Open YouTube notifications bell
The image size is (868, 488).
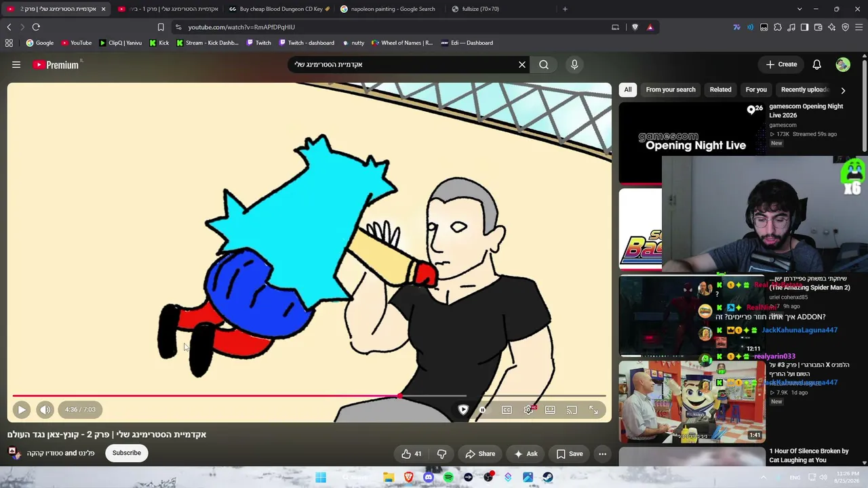(x=816, y=64)
